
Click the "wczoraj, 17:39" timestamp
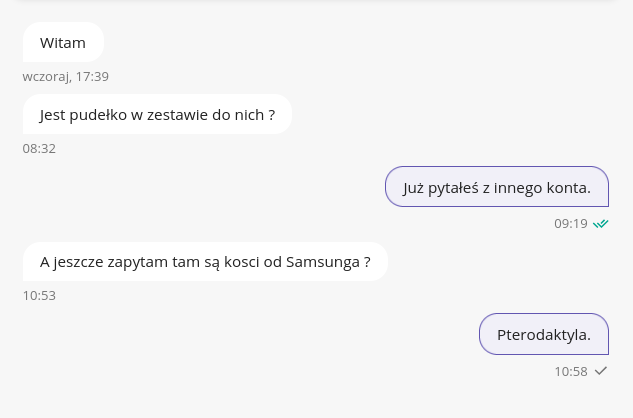click(x=66, y=76)
